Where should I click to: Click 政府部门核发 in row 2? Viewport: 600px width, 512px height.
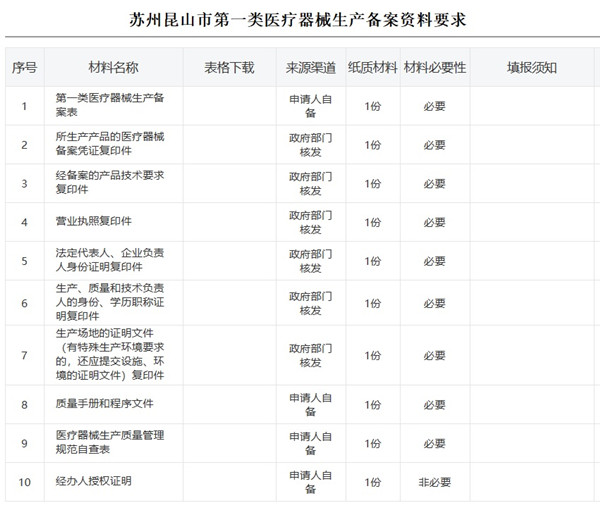310,145
